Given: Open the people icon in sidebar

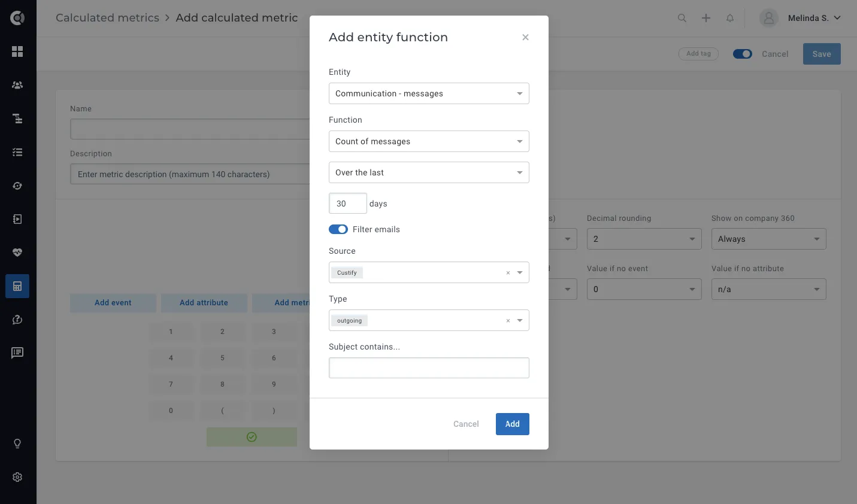Looking at the screenshot, I should 17,85.
